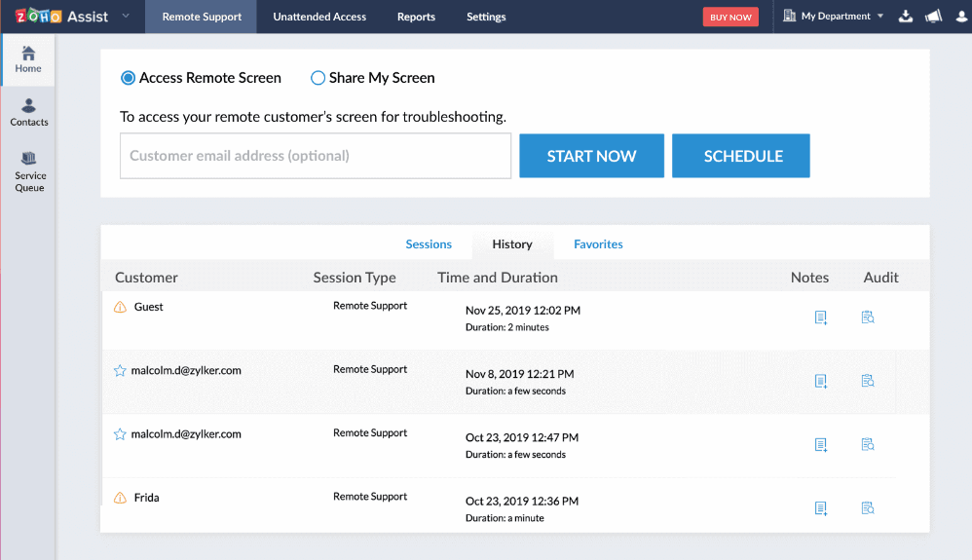This screenshot has width=972, height=560.
Task: Open audit for the Frida session
Action: click(868, 507)
